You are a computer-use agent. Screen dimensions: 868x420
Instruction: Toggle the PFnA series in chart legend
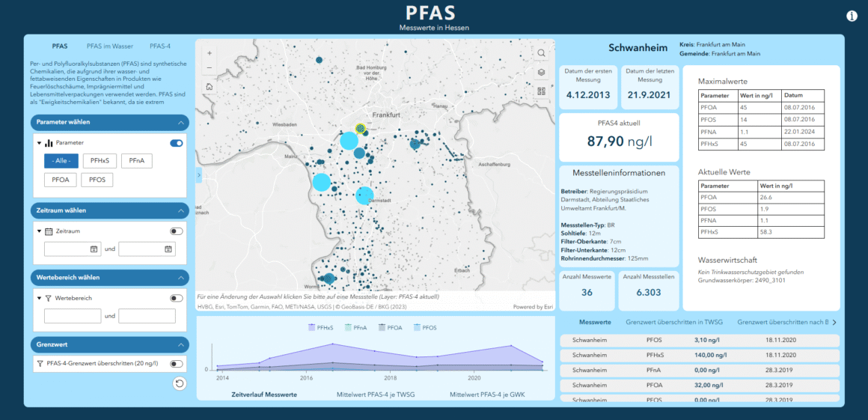(355, 328)
